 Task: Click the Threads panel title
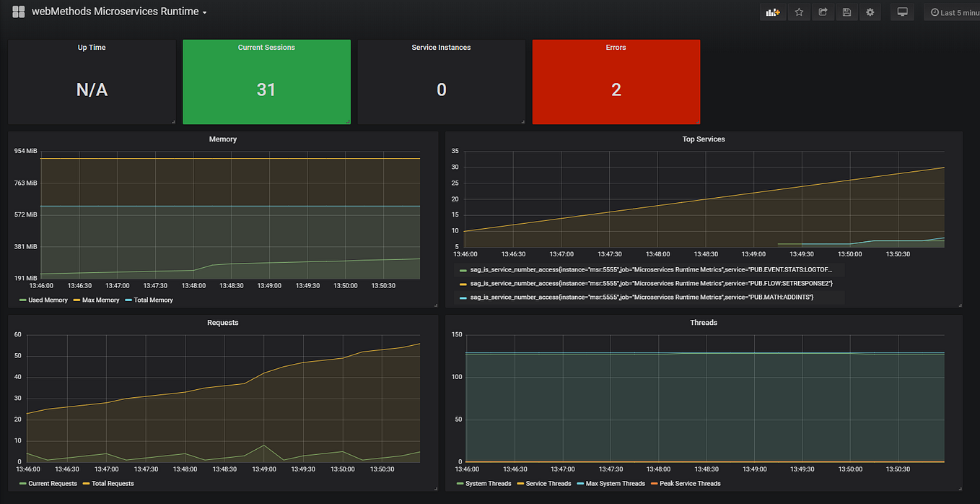point(704,322)
